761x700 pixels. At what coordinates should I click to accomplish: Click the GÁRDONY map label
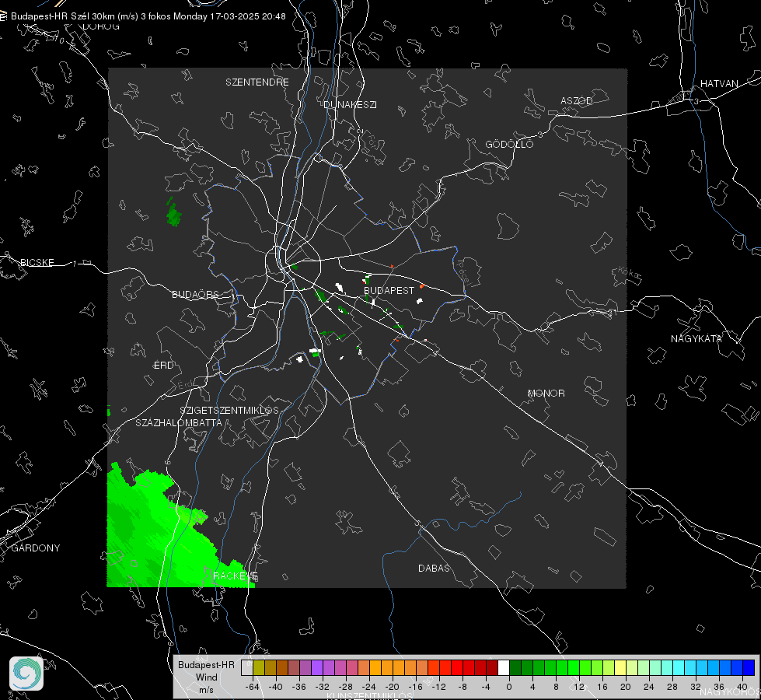(x=36, y=548)
